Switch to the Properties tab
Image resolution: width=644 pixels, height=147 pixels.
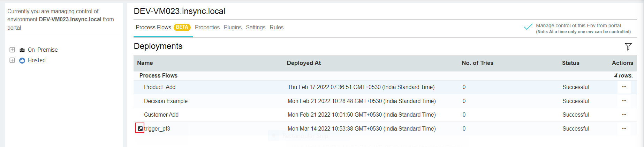pos(207,27)
